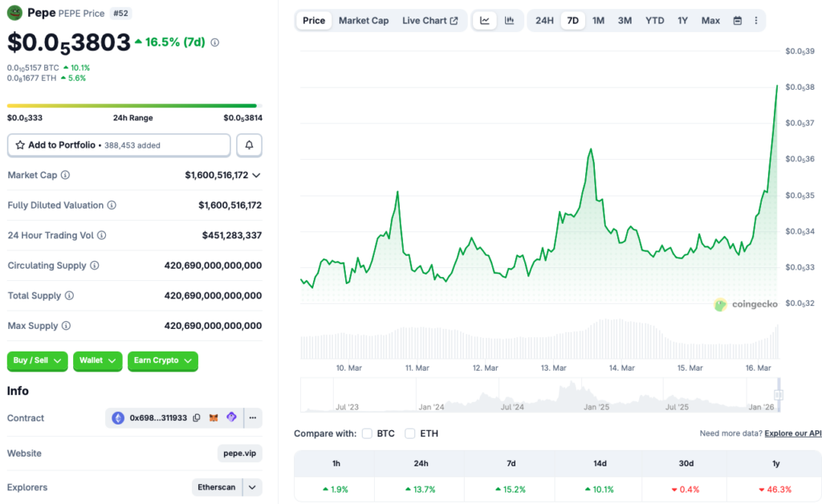This screenshot has width=822, height=504.
Task: Enable the BTC comparison checkbox
Action: (367, 433)
